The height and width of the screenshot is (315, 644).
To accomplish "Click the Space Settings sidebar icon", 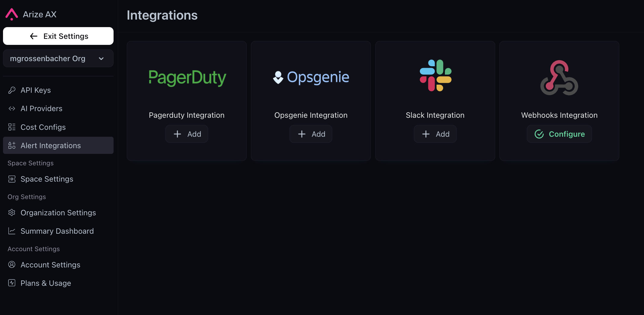I will (12, 179).
